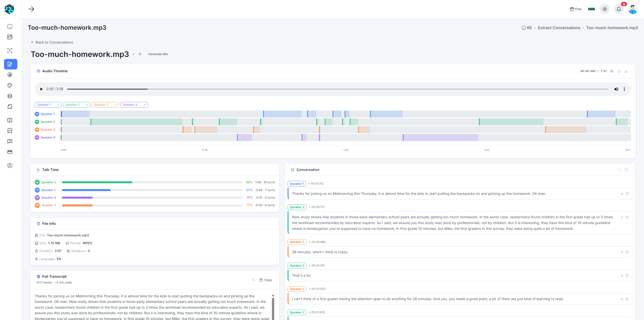Open the text scan sidebar icon

10,51
